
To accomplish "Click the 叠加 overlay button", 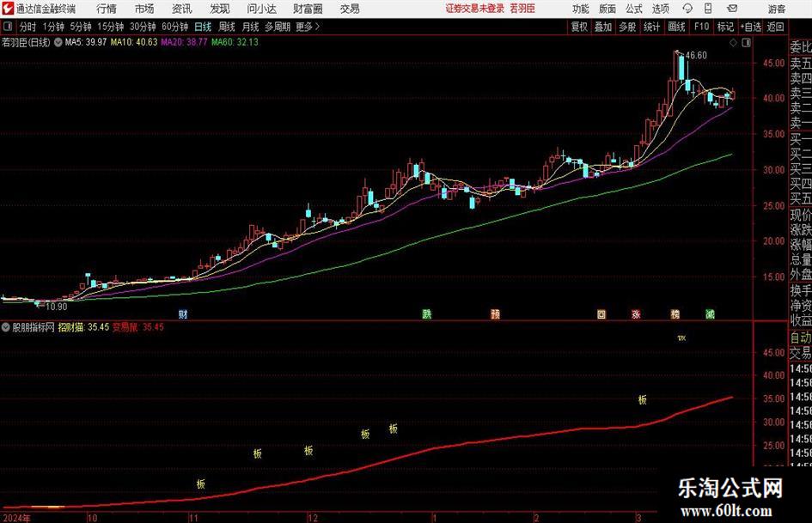I will pos(603,27).
